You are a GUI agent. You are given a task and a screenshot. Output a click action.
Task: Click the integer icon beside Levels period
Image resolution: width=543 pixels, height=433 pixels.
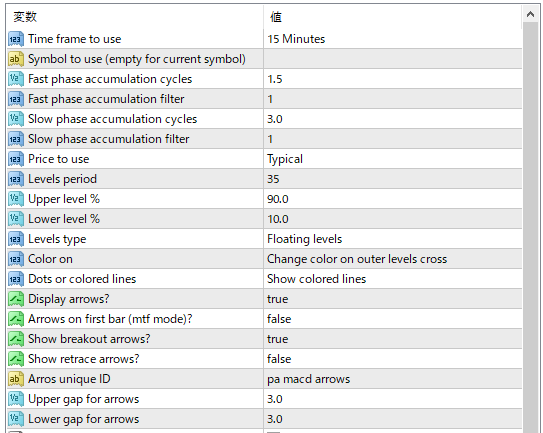pos(16,179)
